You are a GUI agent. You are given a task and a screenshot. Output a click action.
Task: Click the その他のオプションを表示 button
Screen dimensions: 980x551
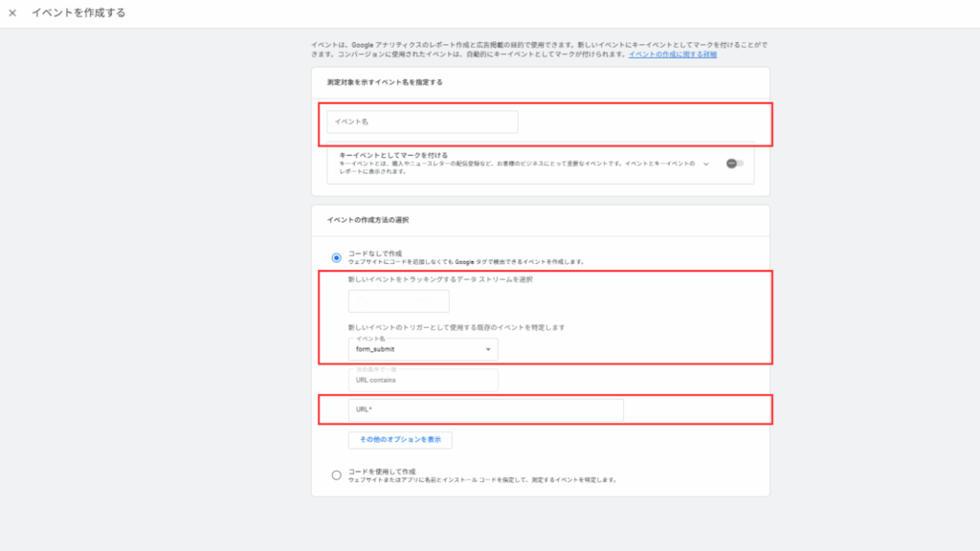click(400, 440)
